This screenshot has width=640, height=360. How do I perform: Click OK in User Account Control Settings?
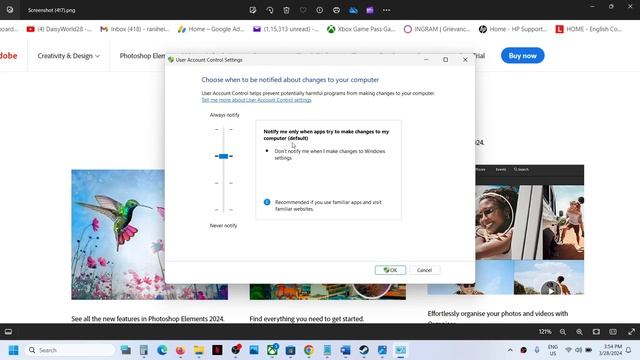(390, 270)
